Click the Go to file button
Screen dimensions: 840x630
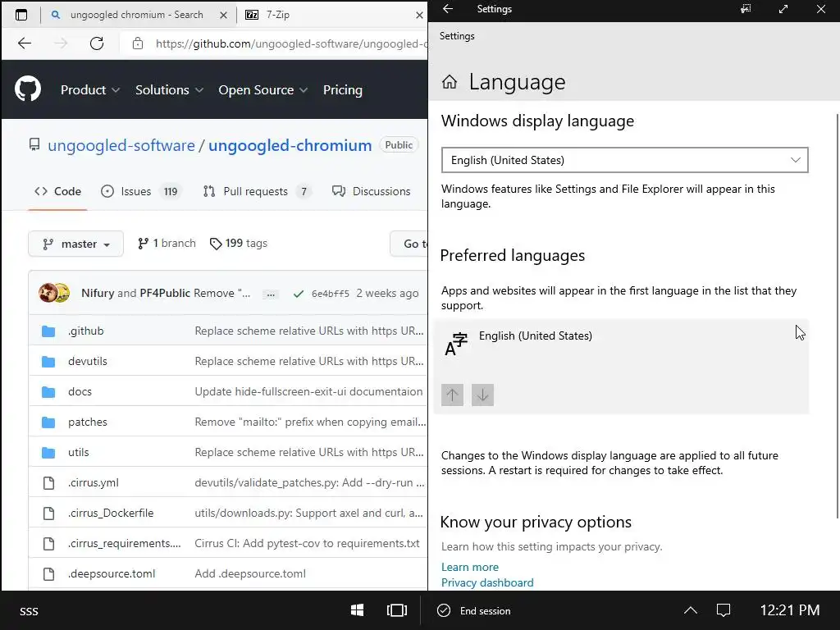(409, 244)
